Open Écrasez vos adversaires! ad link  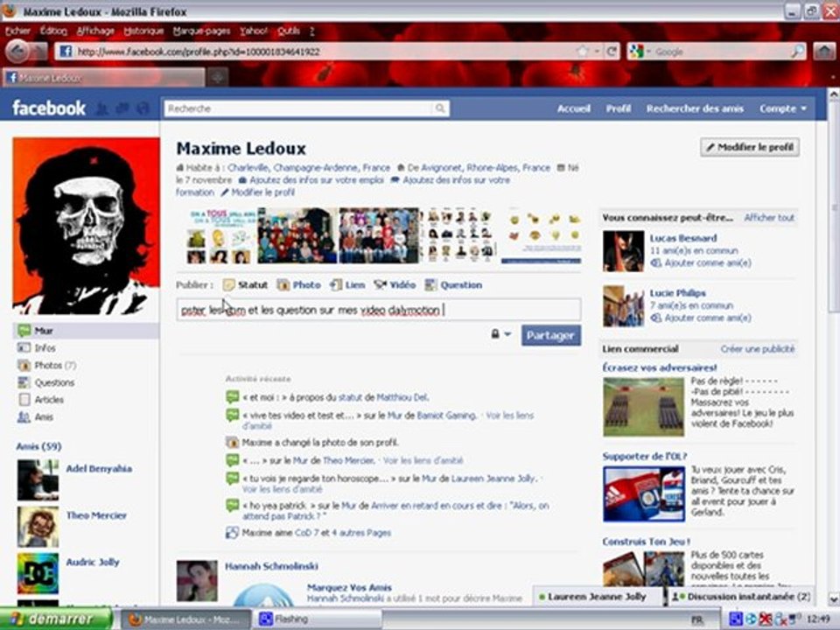click(660, 367)
